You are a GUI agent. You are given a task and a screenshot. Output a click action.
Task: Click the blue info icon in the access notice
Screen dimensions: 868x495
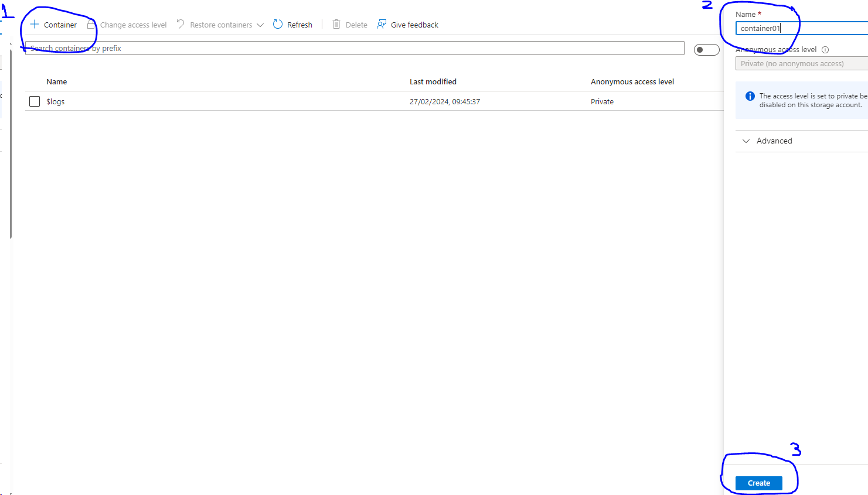[x=750, y=95]
